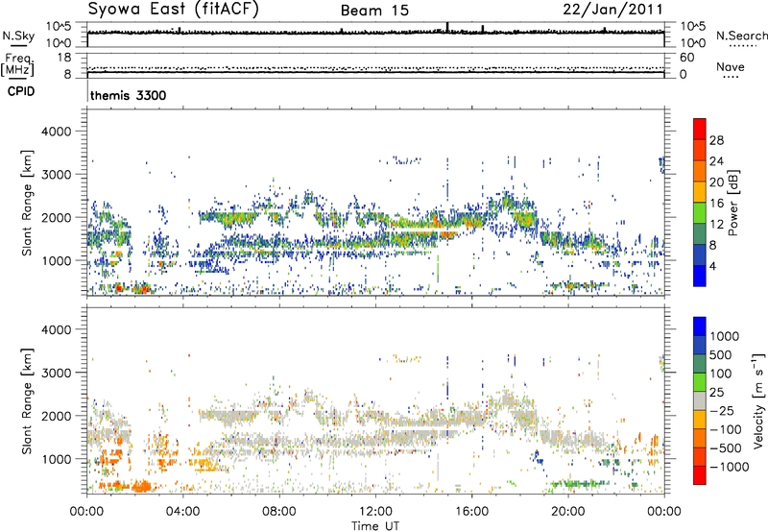Click the dark blue top segment of the Velocity colorbar
768x532 pixels.
(700, 326)
